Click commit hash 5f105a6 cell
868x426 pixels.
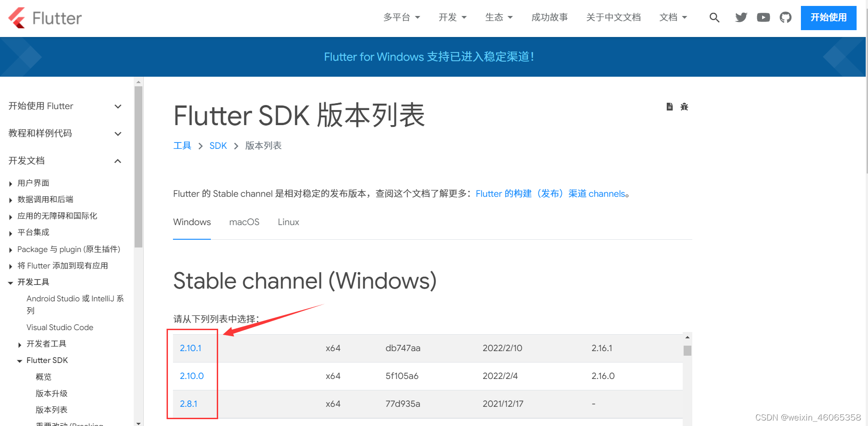[x=402, y=376]
